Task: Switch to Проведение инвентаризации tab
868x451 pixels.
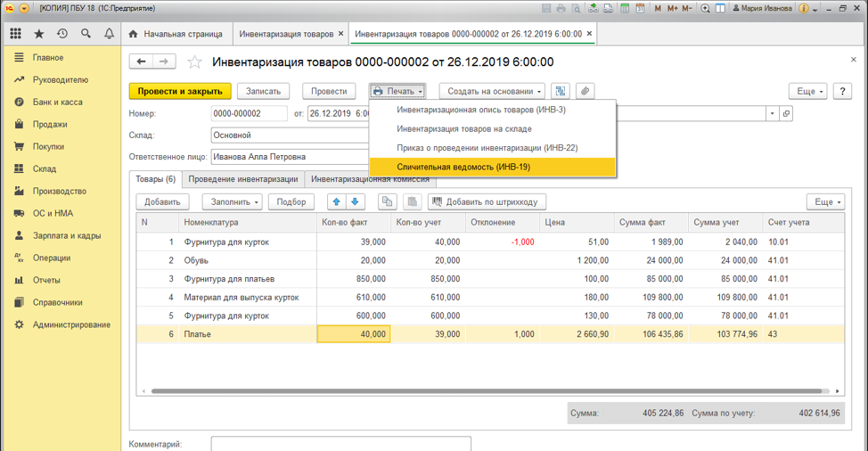Action: (242, 179)
